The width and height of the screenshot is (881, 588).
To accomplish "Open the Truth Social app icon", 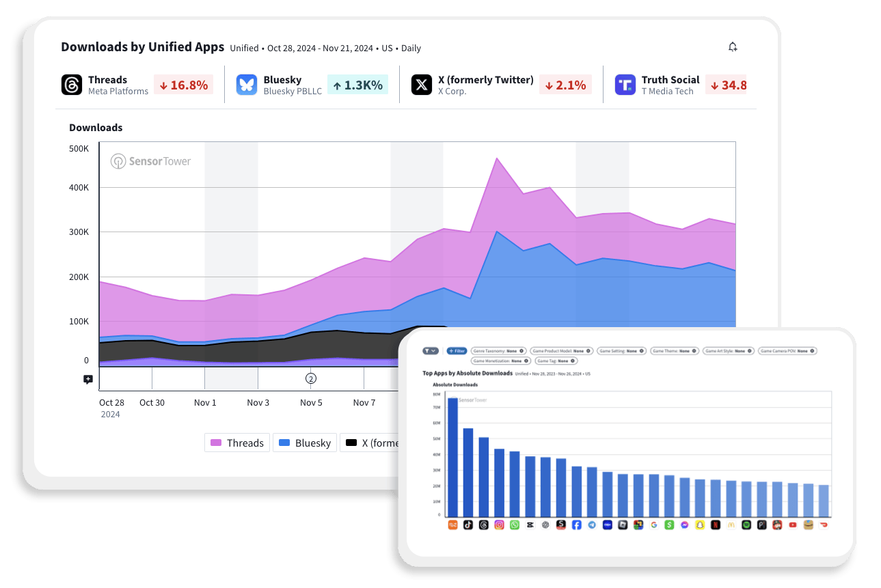I will [x=625, y=85].
